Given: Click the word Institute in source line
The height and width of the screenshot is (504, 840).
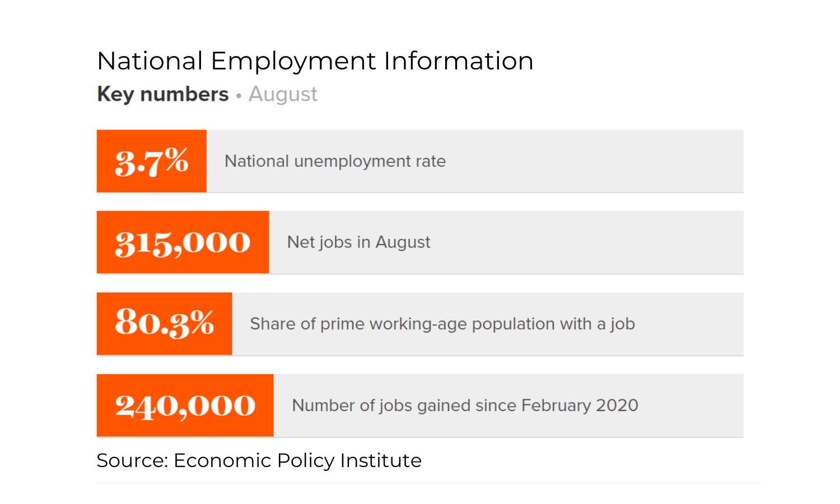Looking at the screenshot, I should tap(381, 460).
